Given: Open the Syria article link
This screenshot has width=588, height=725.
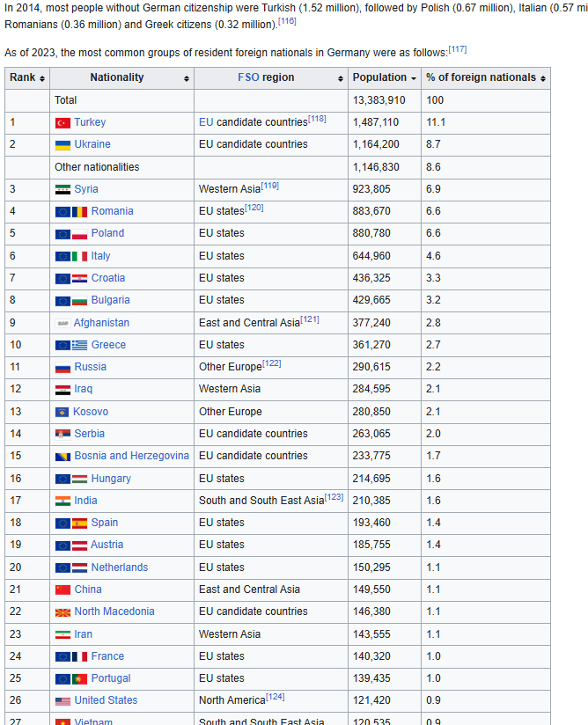Looking at the screenshot, I should click(x=86, y=189).
